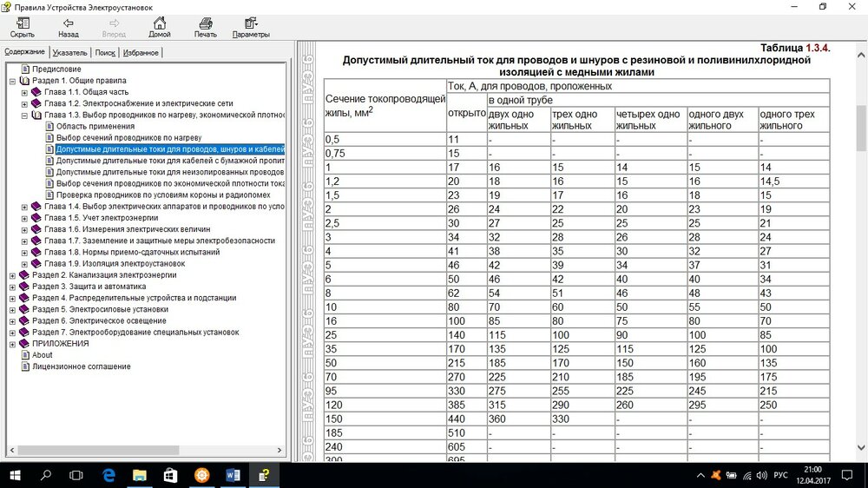Click the purple book icon for Глава 1.1

tap(36, 91)
